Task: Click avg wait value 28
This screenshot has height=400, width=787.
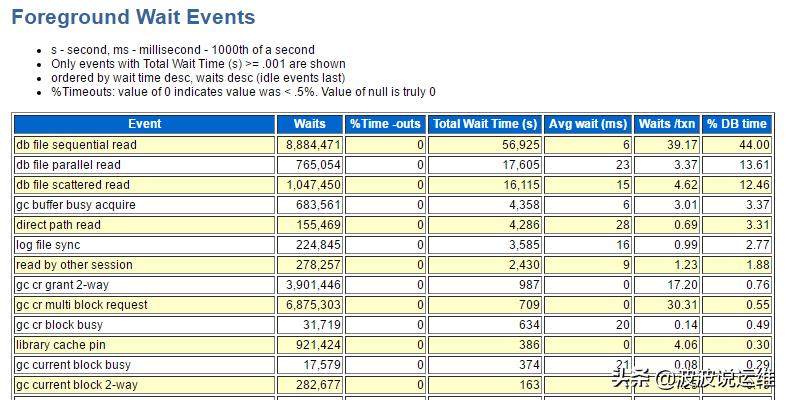Action: [622, 225]
